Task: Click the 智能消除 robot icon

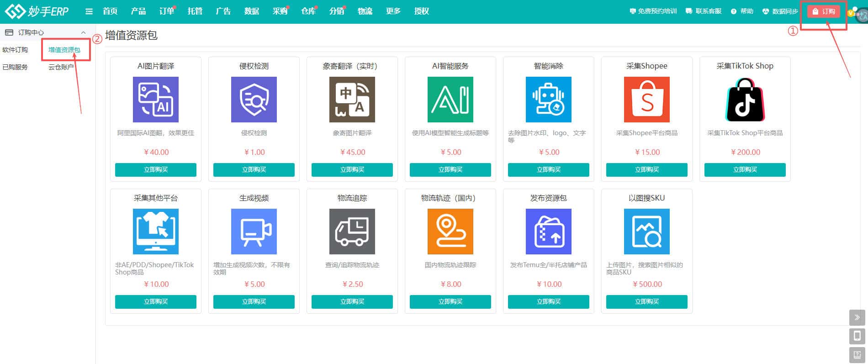Action: pyautogui.click(x=549, y=100)
